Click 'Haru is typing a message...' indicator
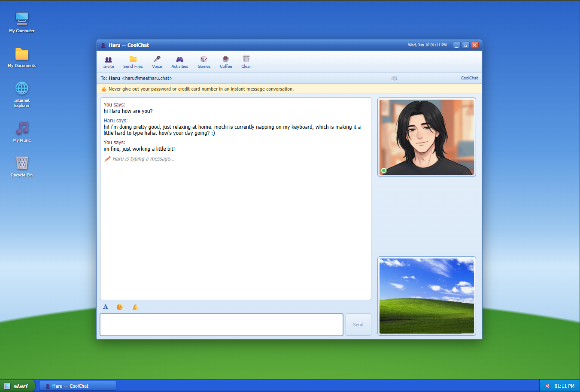The height and width of the screenshot is (392, 580). click(x=143, y=159)
